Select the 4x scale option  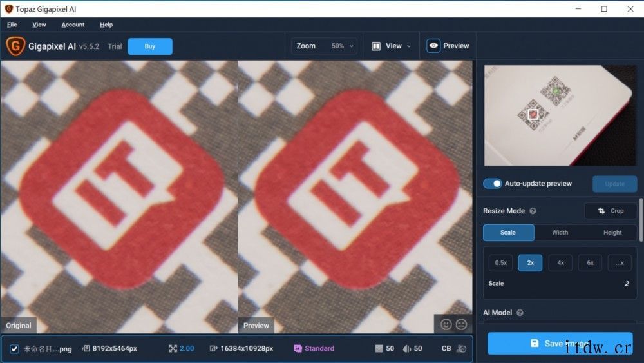click(x=560, y=262)
